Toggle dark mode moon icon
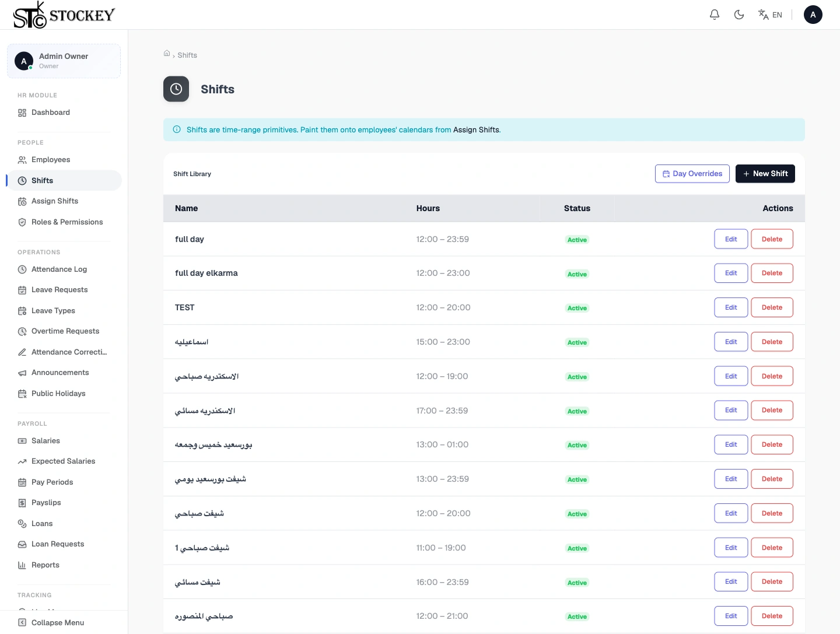 click(x=739, y=15)
